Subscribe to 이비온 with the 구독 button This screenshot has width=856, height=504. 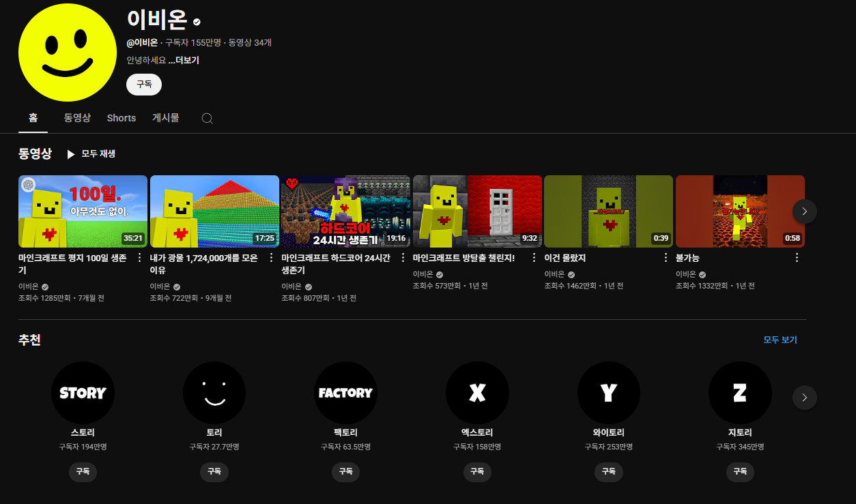point(144,85)
